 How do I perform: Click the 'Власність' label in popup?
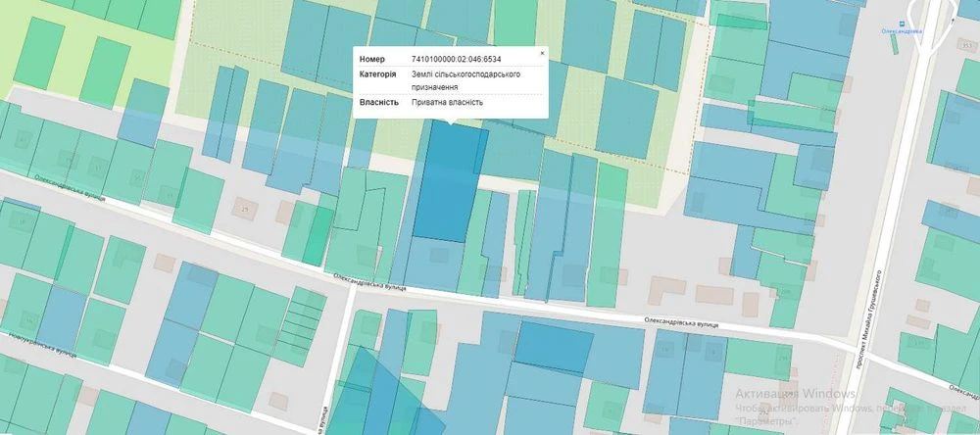(x=378, y=102)
